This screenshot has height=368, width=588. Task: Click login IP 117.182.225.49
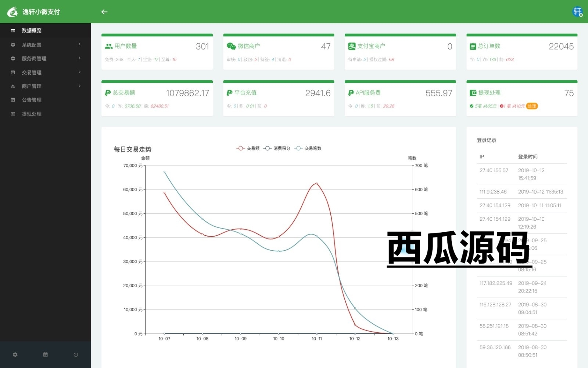pos(496,283)
